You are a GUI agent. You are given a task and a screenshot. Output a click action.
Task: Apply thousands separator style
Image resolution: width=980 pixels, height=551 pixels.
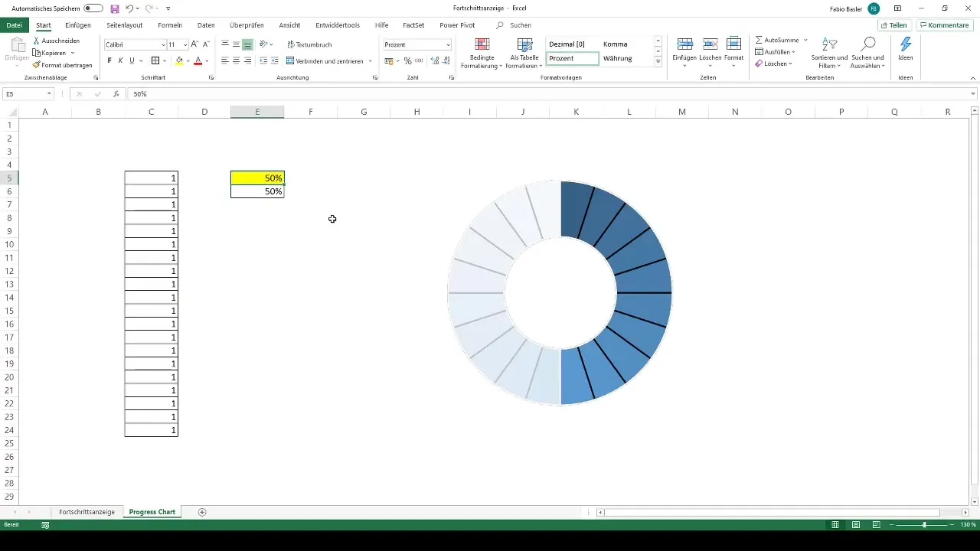[x=419, y=60]
